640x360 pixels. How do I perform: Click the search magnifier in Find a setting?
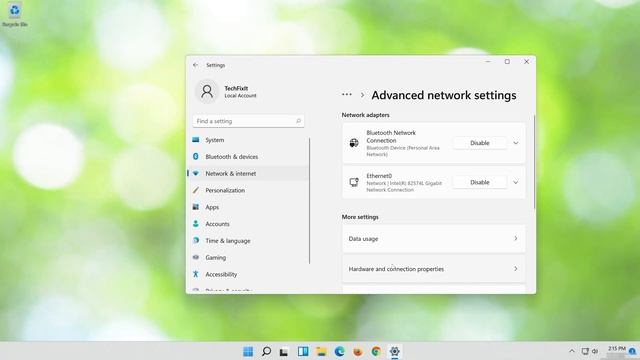tap(298, 121)
